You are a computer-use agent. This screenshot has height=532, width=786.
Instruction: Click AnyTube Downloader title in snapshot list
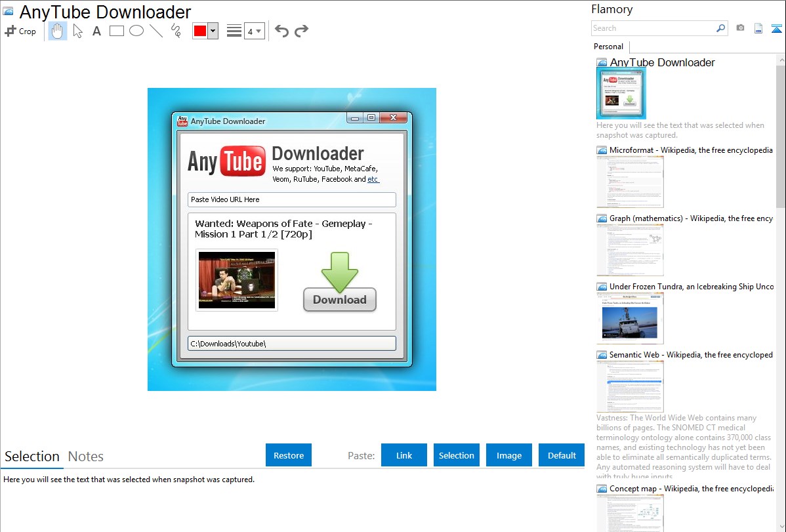point(662,62)
